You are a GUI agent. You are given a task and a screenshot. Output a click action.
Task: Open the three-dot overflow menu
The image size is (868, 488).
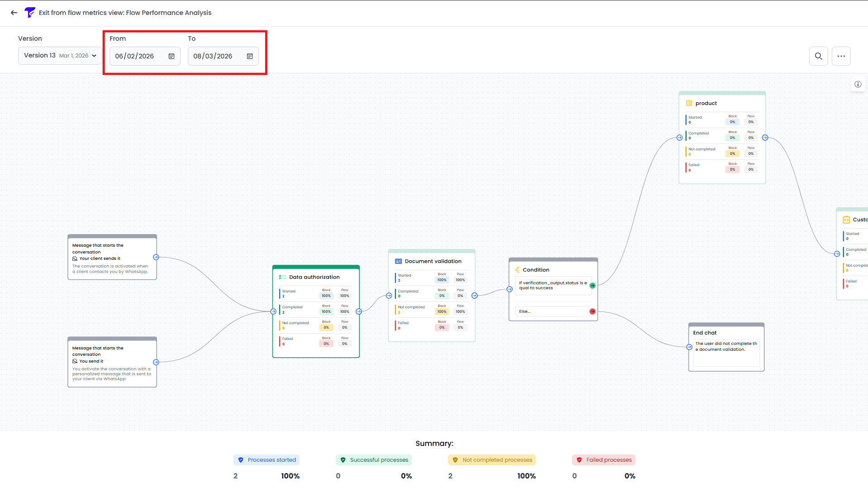pyautogui.click(x=841, y=56)
